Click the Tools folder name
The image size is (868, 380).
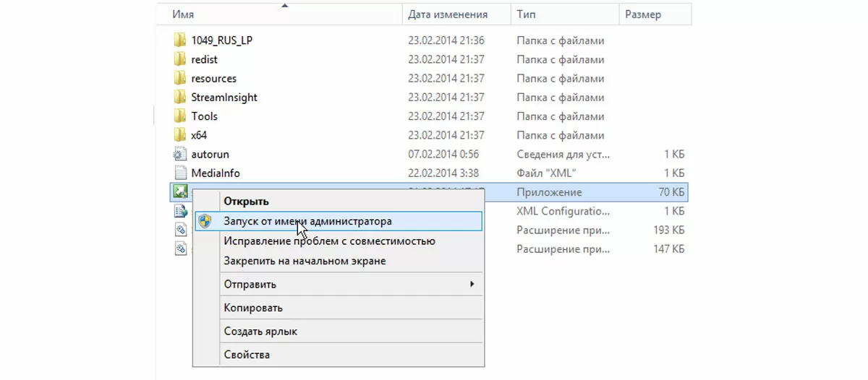click(205, 116)
